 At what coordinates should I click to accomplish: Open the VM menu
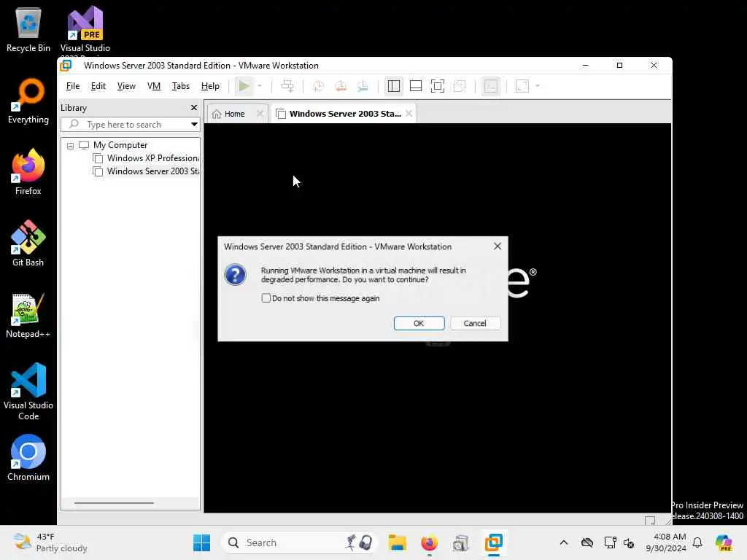[154, 86]
